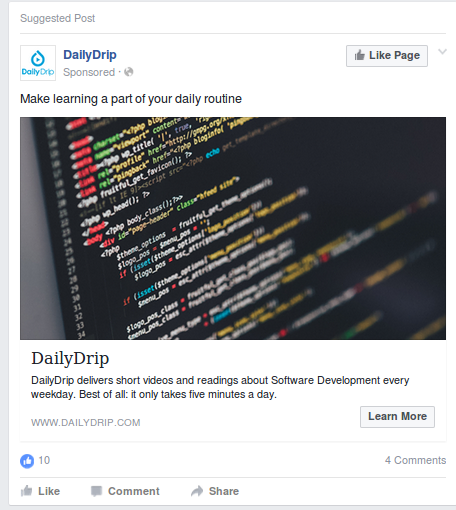Toggle Like on this post
This screenshot has height=510, width=456.
coord(40,491)
